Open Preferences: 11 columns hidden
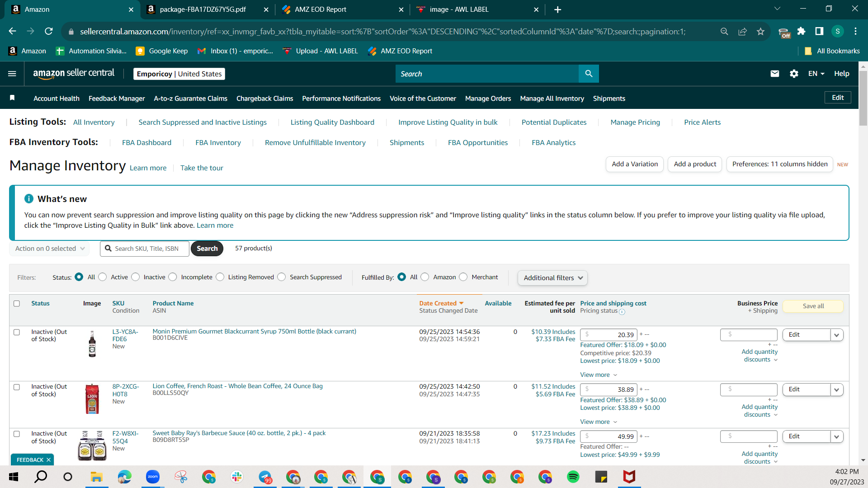Viewport: 868px width, 488px height. tap(780, 164)
